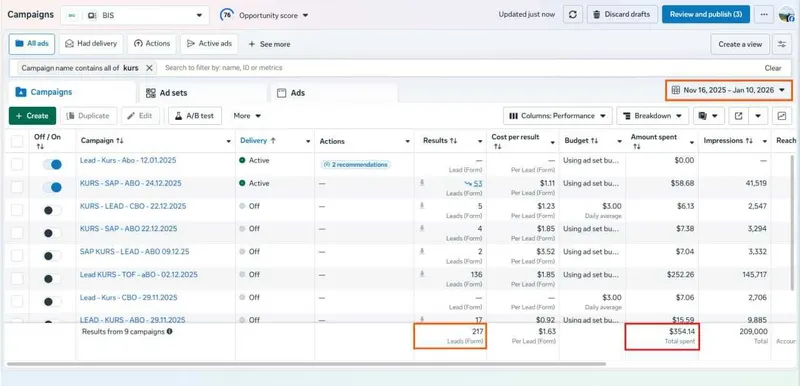Sort by Campaign column arrows

point(120,141)
